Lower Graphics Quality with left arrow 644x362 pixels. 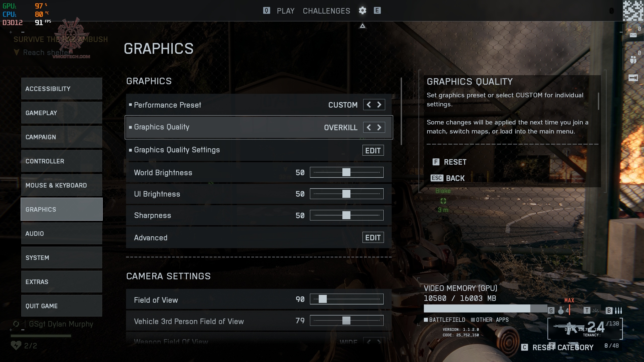[369, 127]
